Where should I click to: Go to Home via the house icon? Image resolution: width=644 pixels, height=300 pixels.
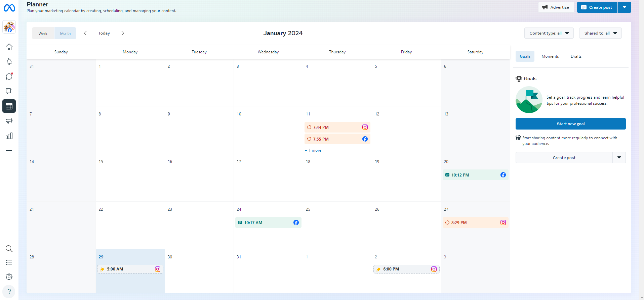pos(9,47)
